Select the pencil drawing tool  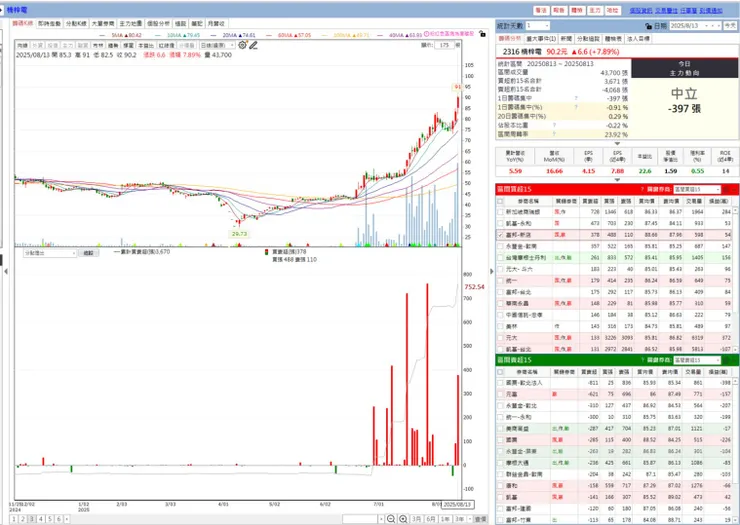[254, 45]
